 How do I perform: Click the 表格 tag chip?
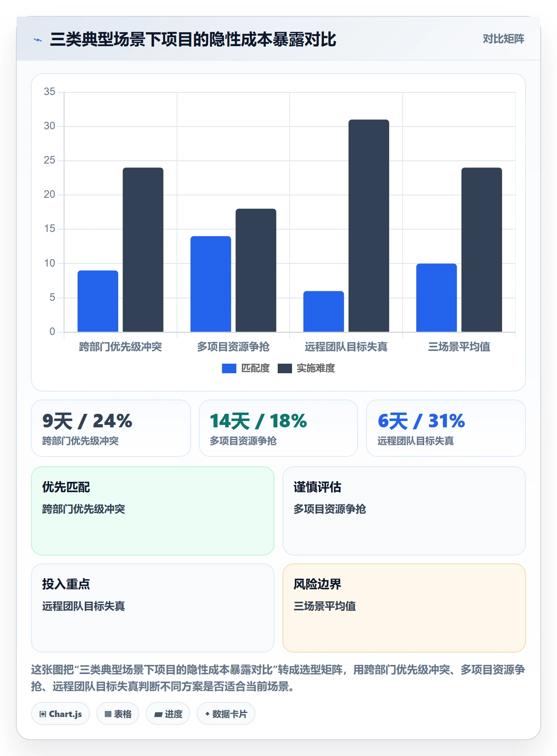pyautogui.click(x=118, y=714)
